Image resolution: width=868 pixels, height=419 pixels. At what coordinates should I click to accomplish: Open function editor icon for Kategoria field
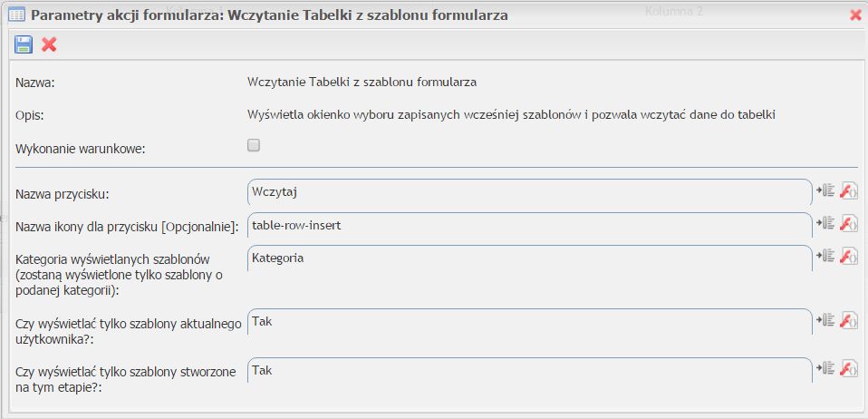tap(849, 256)
